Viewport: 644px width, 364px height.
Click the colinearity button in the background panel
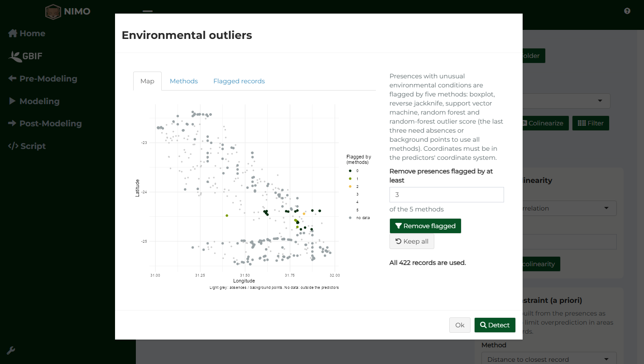tap(541, 264)
